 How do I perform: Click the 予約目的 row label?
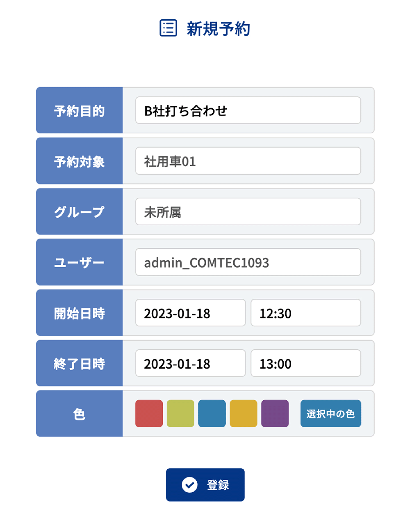pyautogui.click(x=80, y=110)
